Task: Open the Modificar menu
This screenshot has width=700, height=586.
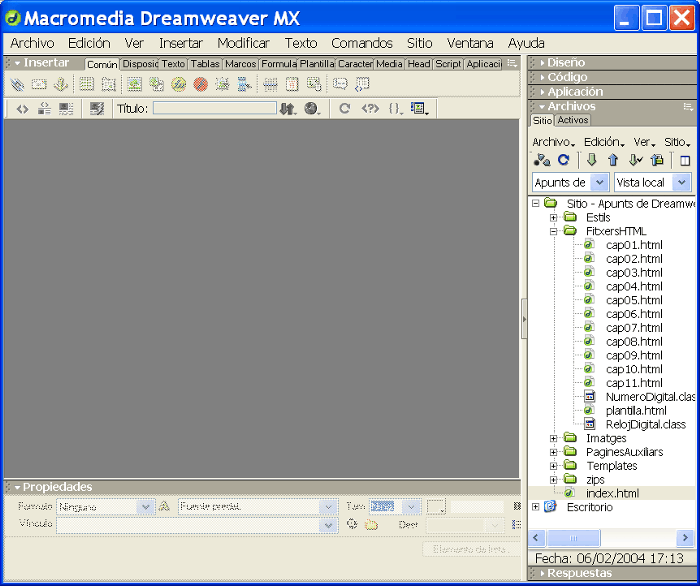Action: coord(243,43)
